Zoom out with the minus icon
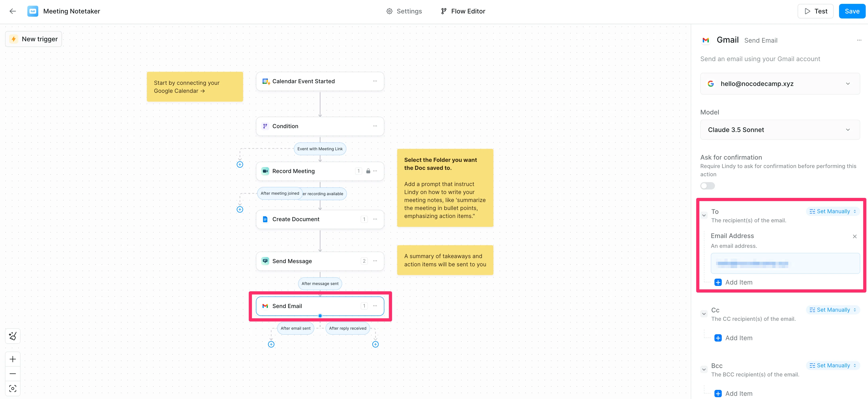 click(x=13, y=374)
